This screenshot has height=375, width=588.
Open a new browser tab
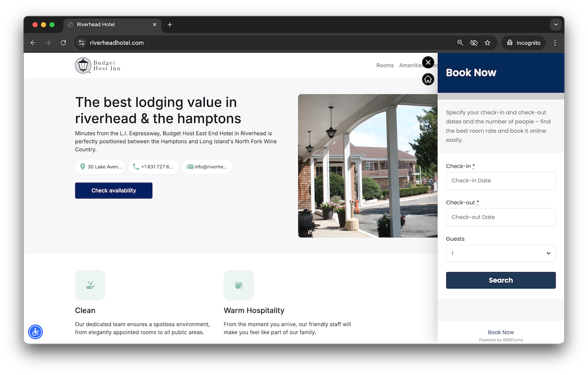click(170, 25)
